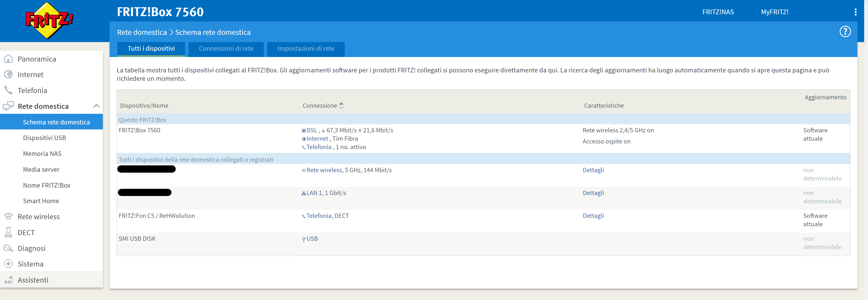Select Dispositivi USB in sidebar

45,138
